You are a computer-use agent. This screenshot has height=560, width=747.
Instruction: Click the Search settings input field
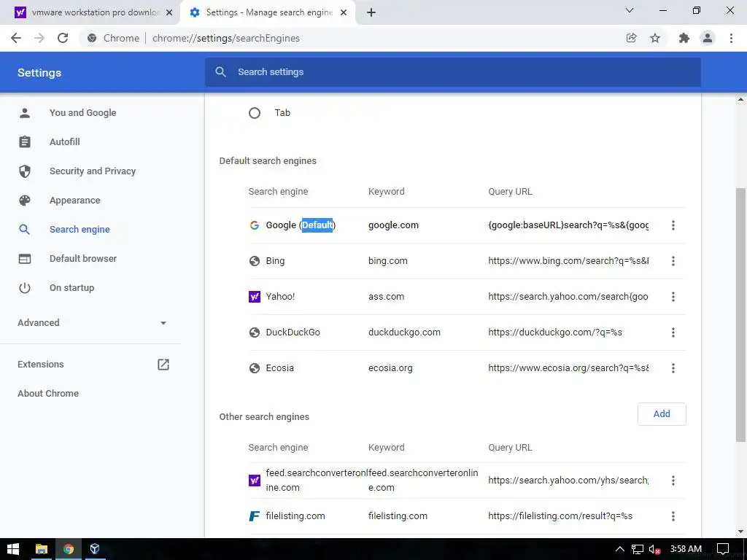(452, 72)
